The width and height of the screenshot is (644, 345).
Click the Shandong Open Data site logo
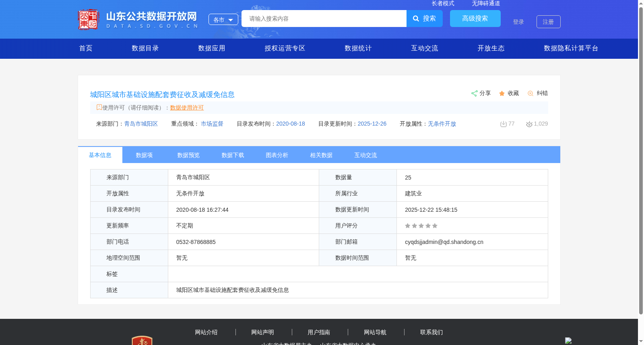138,19
